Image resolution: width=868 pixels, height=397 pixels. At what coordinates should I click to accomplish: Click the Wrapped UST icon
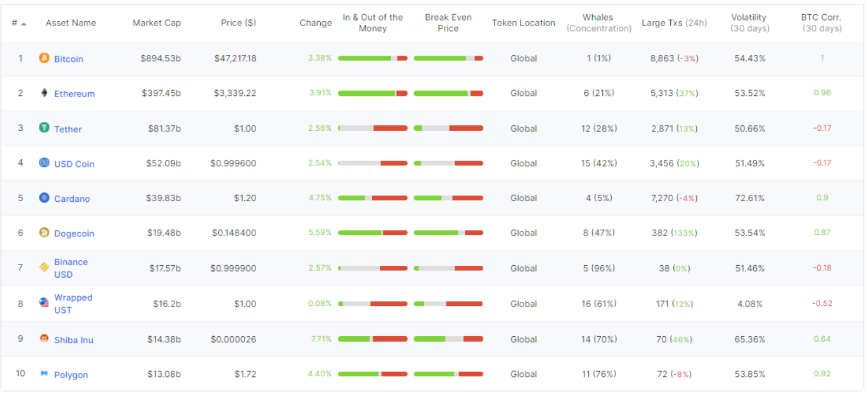point(44,303)
